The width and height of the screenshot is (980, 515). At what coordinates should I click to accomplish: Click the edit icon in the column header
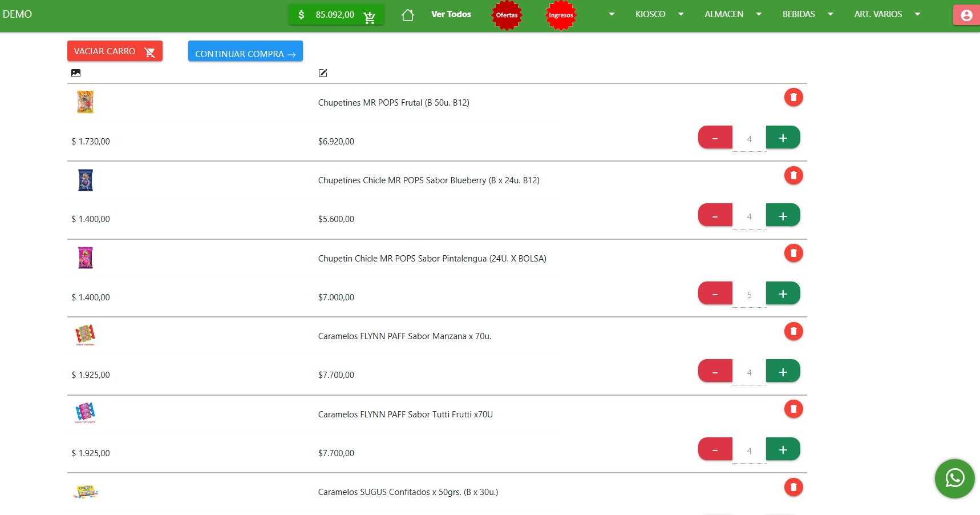pyautogui.click(x=322, y=73)
